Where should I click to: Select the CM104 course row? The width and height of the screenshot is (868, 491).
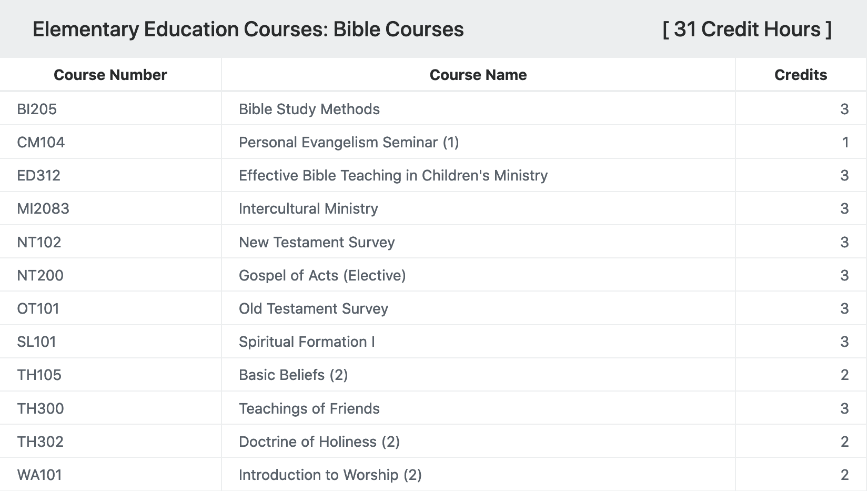433,142
